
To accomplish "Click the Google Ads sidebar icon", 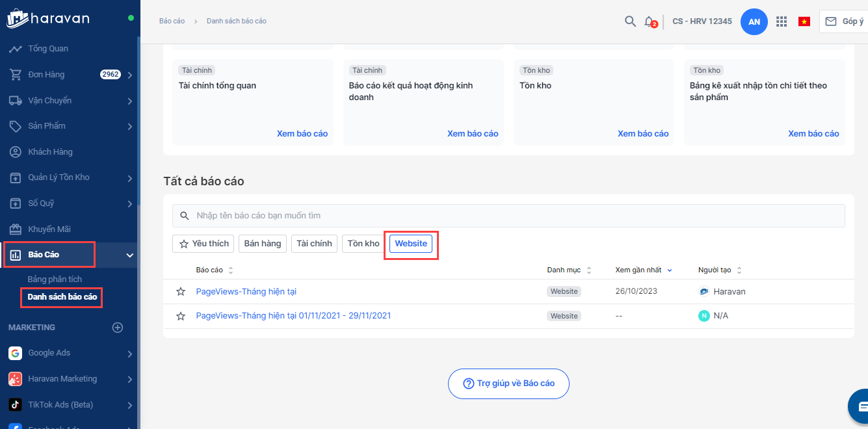I will coord(15,353).
